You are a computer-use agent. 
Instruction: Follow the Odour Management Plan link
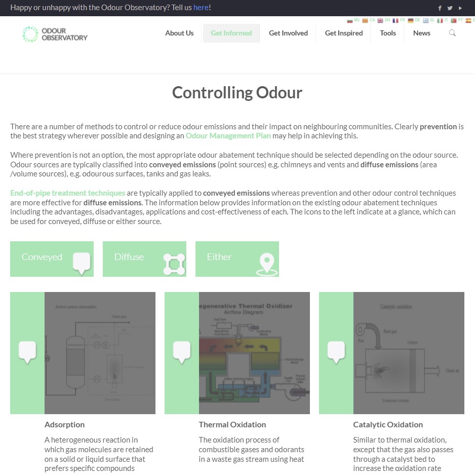[228, 136]
